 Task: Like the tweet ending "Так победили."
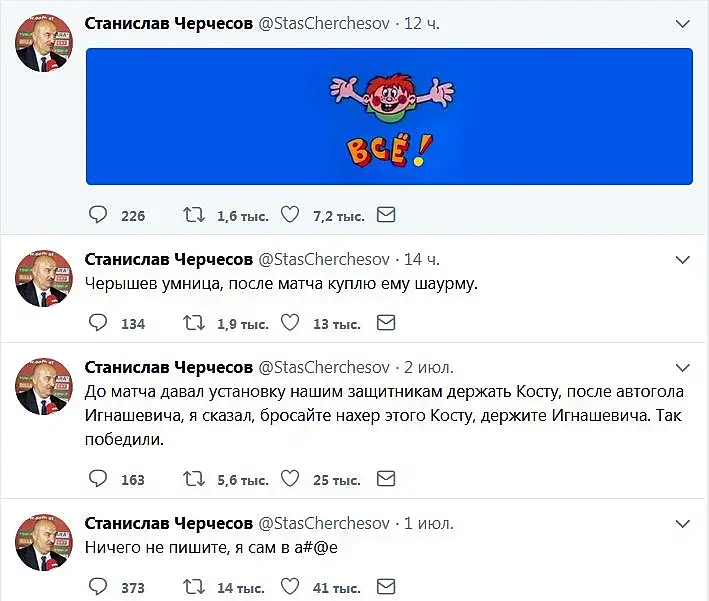289,479
